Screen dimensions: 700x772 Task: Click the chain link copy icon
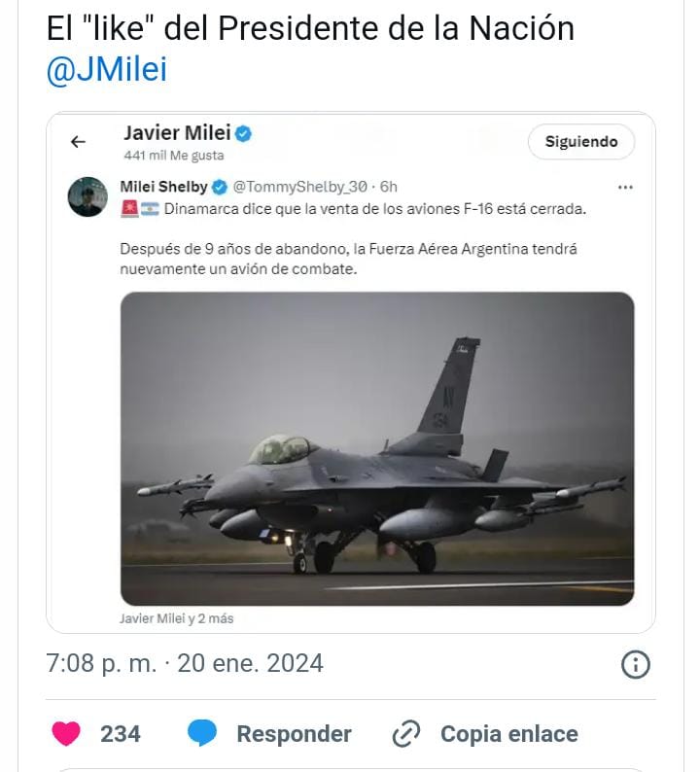405,733
